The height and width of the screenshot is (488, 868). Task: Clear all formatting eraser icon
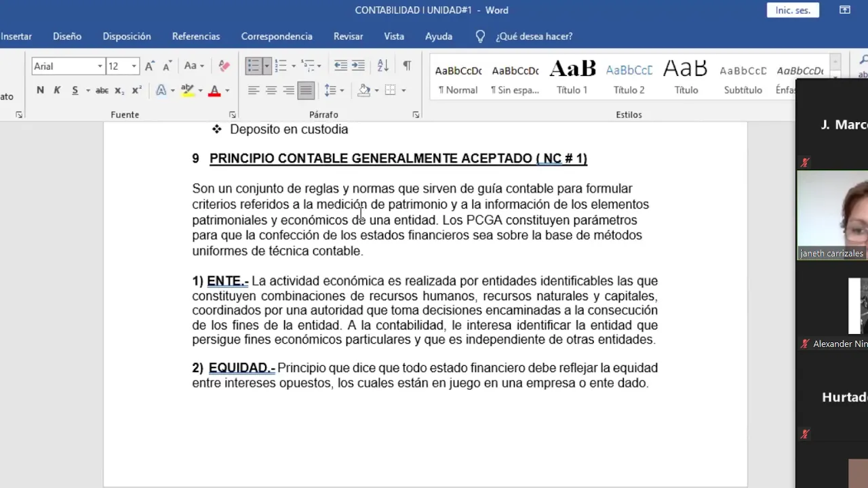[x=224, y=66]
